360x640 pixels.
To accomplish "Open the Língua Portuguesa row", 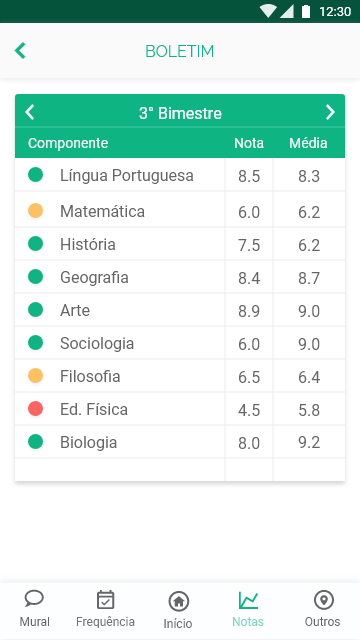I will [180, 175].
